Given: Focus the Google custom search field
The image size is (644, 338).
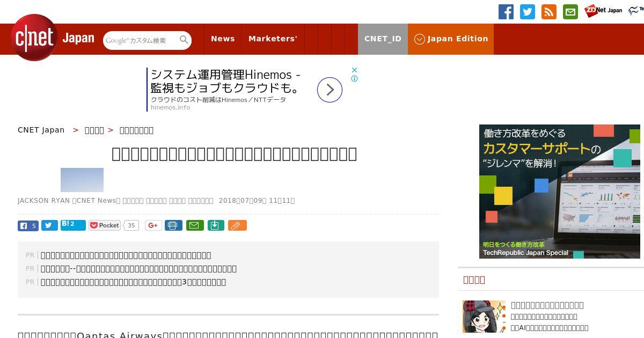Looking at the screenshot, I should point(141,40).
